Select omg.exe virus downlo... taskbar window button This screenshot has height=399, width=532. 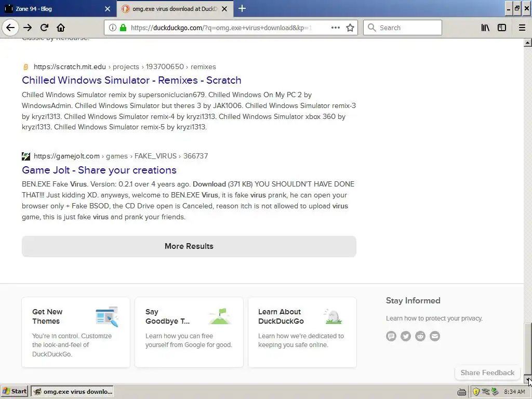[72, 392]
